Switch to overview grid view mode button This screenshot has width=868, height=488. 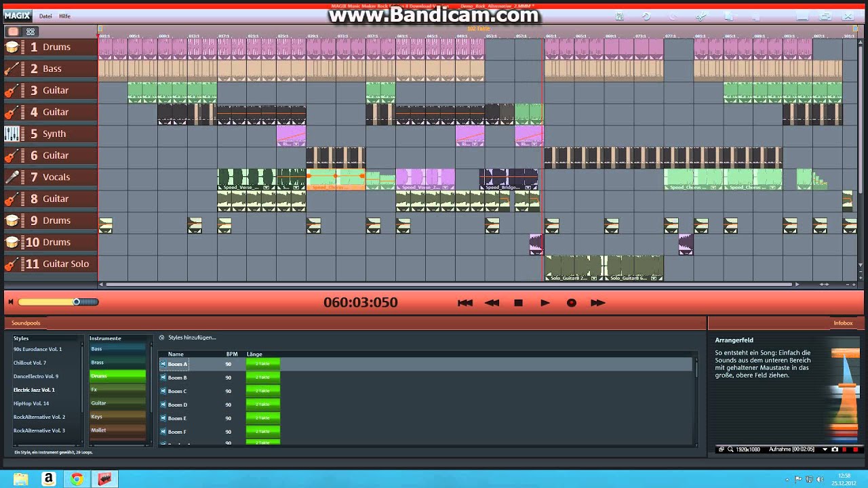tap(31, 31)
